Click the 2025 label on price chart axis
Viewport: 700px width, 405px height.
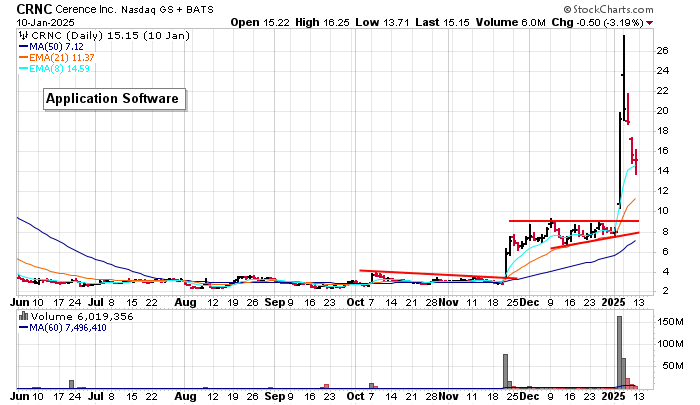613,302
